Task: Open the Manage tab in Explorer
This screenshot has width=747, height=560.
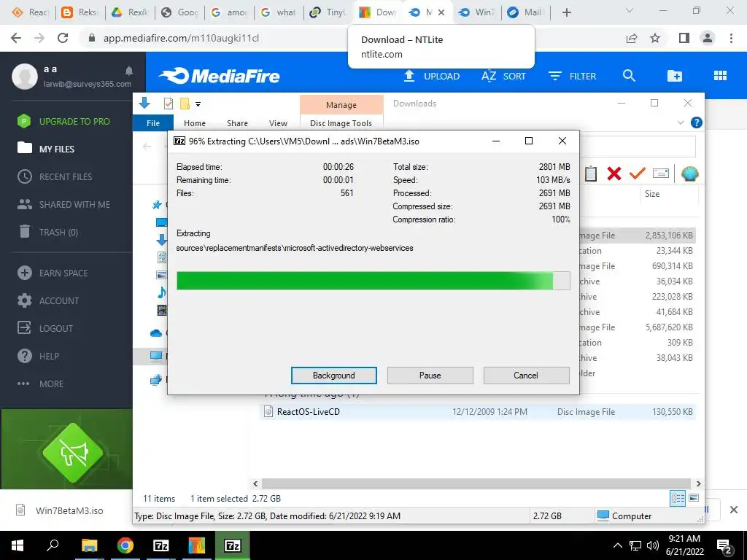Action: pos(341,105)
